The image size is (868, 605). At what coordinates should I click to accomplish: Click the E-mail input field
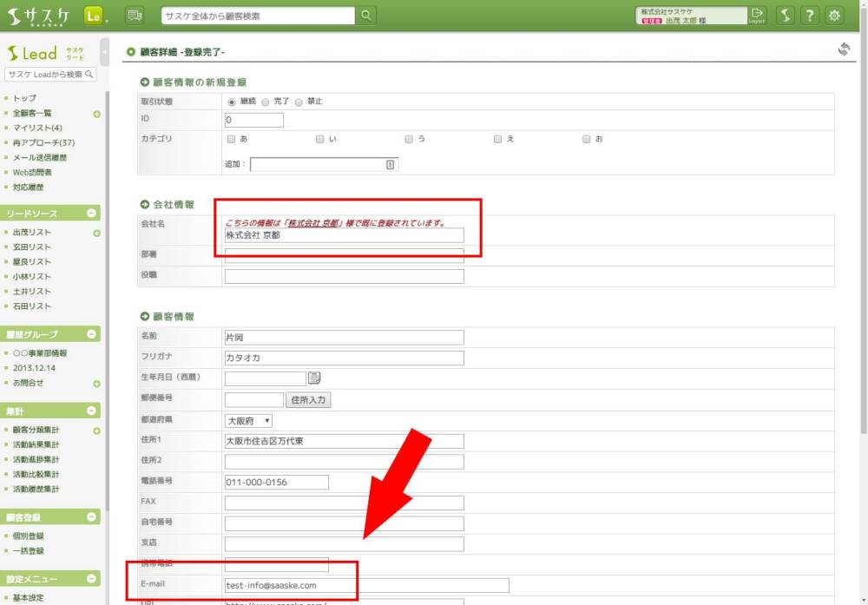coord(366,585)
